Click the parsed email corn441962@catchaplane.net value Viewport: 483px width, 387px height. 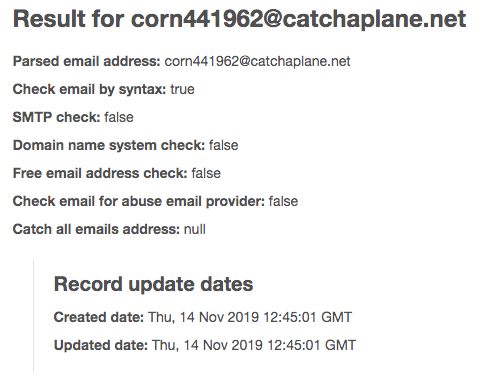click(257, 61)
